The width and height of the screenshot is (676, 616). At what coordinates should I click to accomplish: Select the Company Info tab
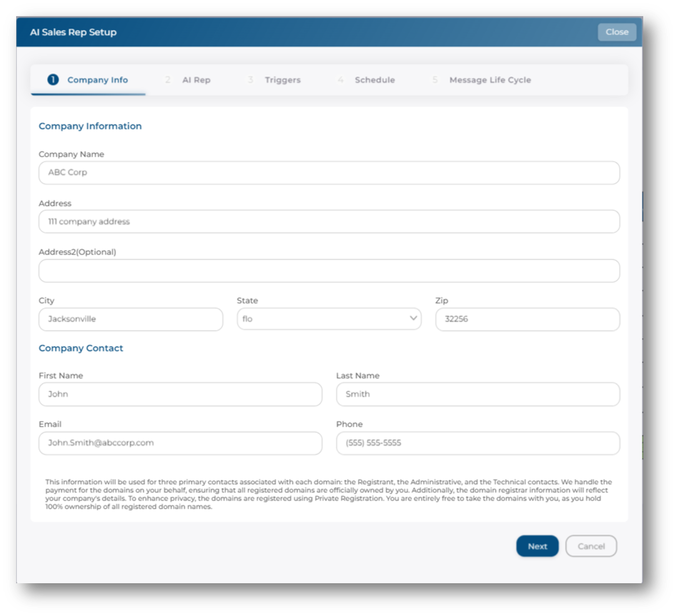pos(88,80)
